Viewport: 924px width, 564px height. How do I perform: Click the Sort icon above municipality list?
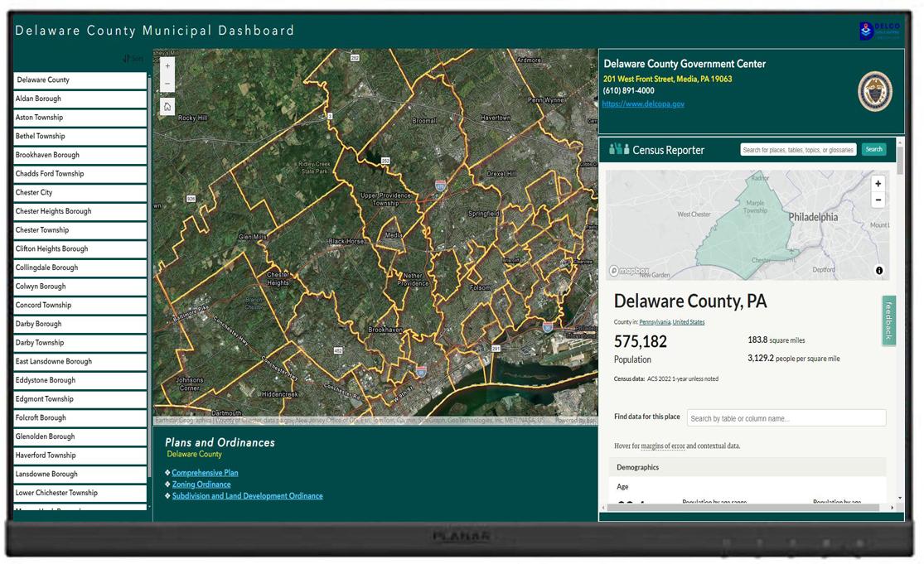133,59
